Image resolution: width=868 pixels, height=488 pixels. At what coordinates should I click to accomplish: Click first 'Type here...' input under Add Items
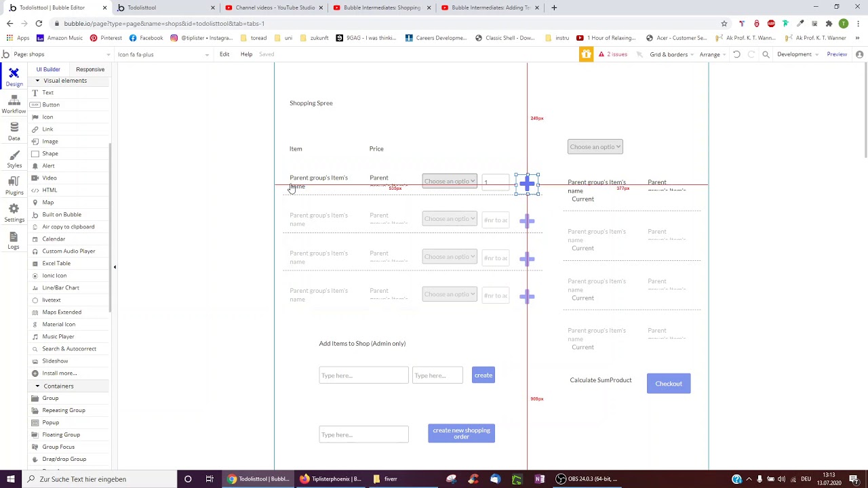pyautogui.click(x=363, y=375)
